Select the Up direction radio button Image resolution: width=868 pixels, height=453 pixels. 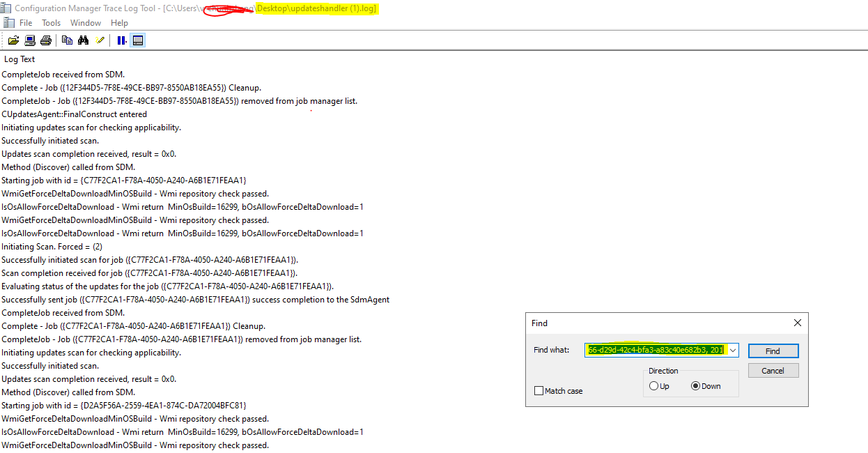[x=653, y=385]
